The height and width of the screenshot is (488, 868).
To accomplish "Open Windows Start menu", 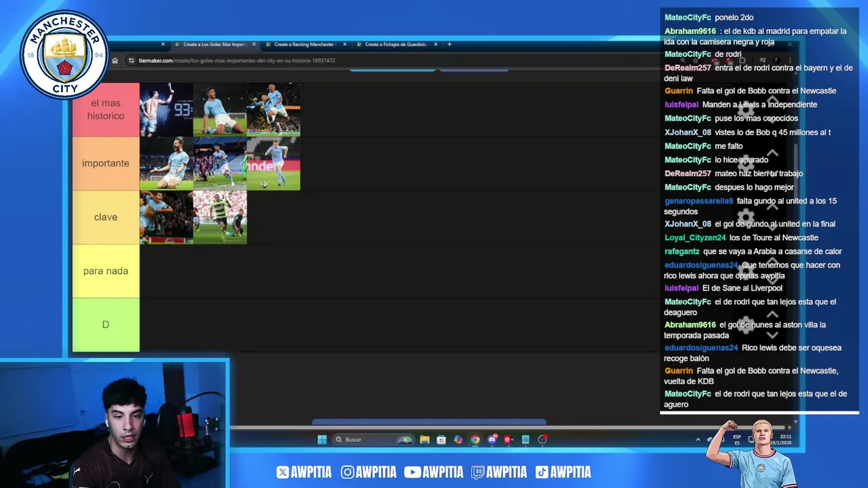I will (x=322, y=439).
